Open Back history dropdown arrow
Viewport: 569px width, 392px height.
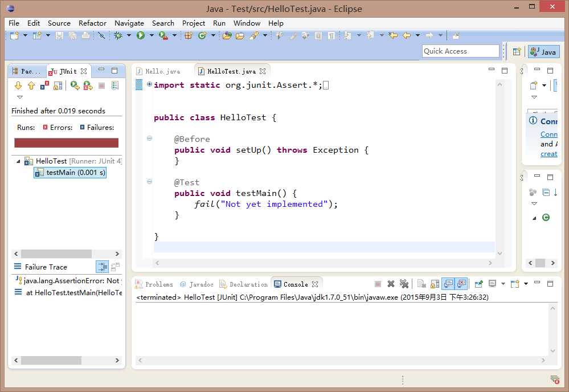point(417,35)
